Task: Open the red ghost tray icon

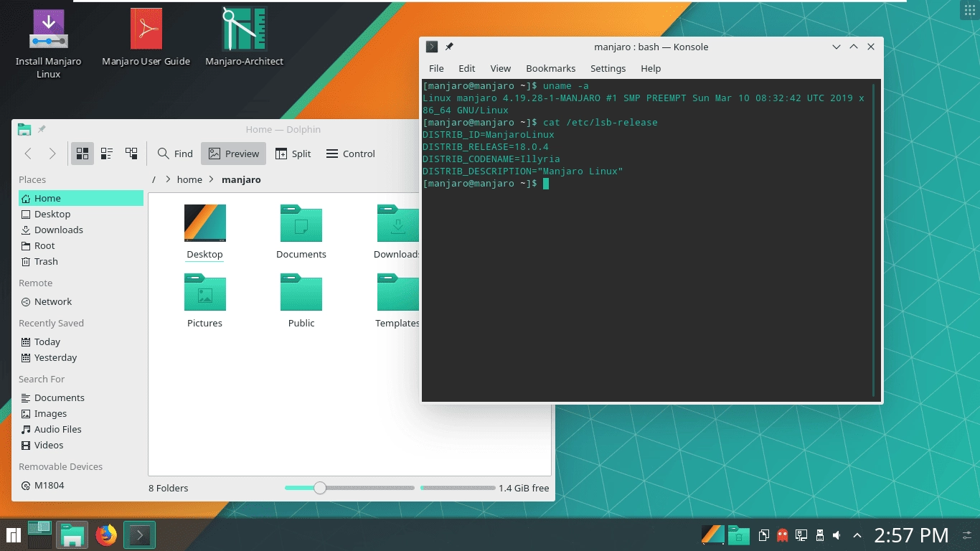Action: coord(783,535)
